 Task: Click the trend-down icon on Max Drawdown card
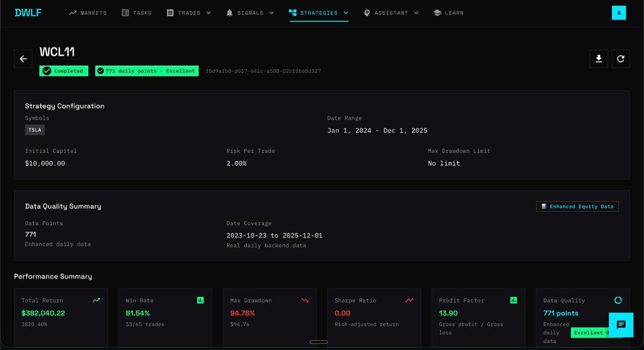[x=305, y=300]
